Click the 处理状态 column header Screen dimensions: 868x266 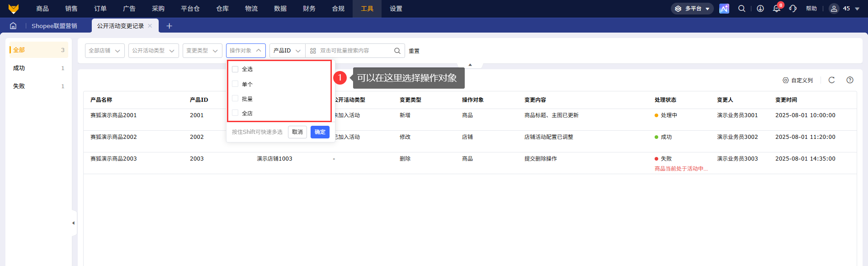pyautogui.click(x=665, y=100)
